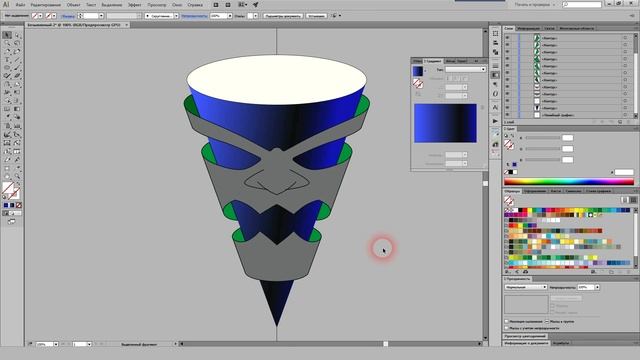Select the Lasso tool
640x360 pixels.
pyautogui.click(x=17, y=44)
